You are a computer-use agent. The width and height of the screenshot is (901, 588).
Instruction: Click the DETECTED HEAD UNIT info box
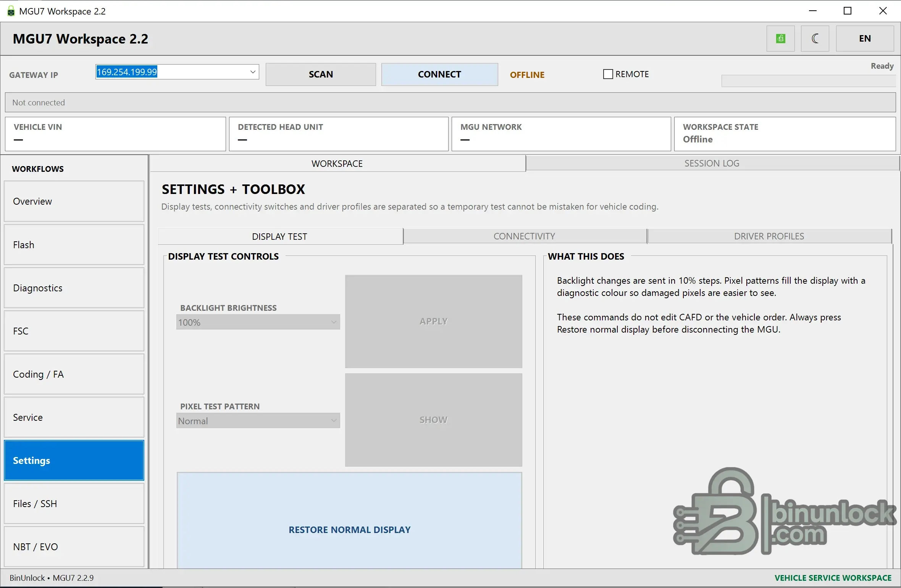click(x=339, y=134)
